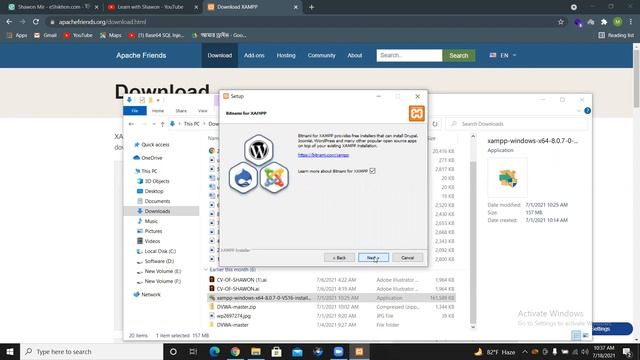
Task: Open Desktop folder in sidebar
Action: coord(154,191)
